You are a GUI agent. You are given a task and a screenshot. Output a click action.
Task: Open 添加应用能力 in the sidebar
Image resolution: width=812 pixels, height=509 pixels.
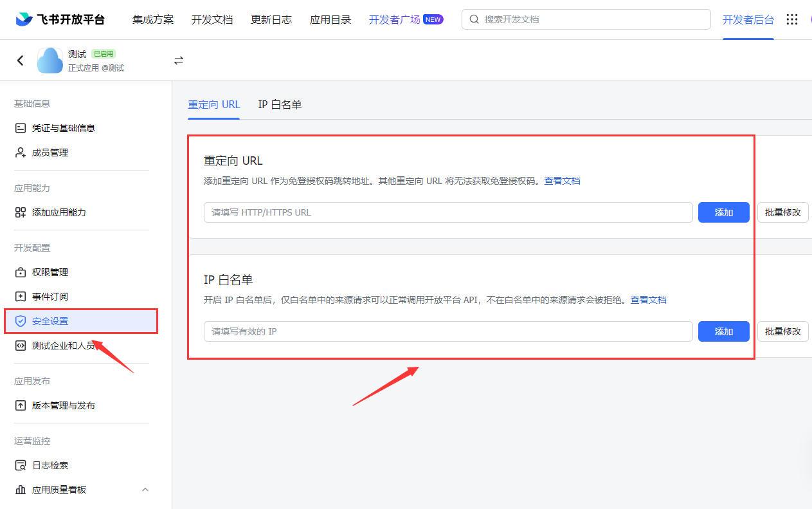(x=59, y=212)
